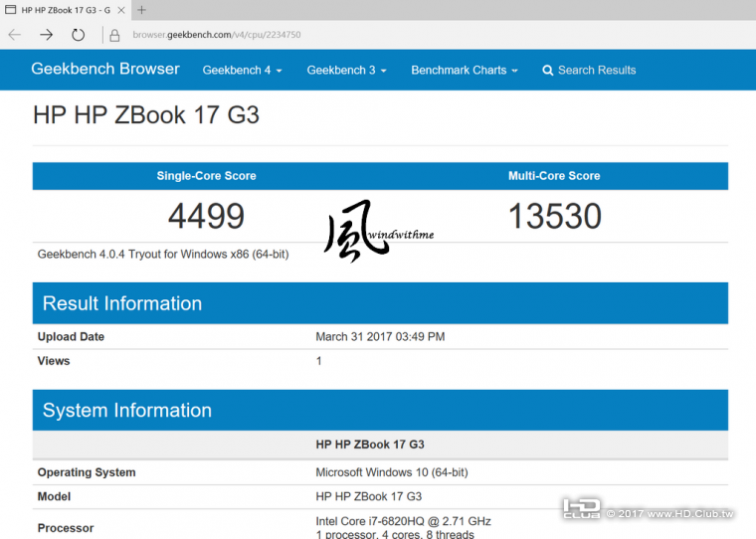The image size is (756, 539).
Task: Open the Geekbench Browser home link
Action: 105,69
